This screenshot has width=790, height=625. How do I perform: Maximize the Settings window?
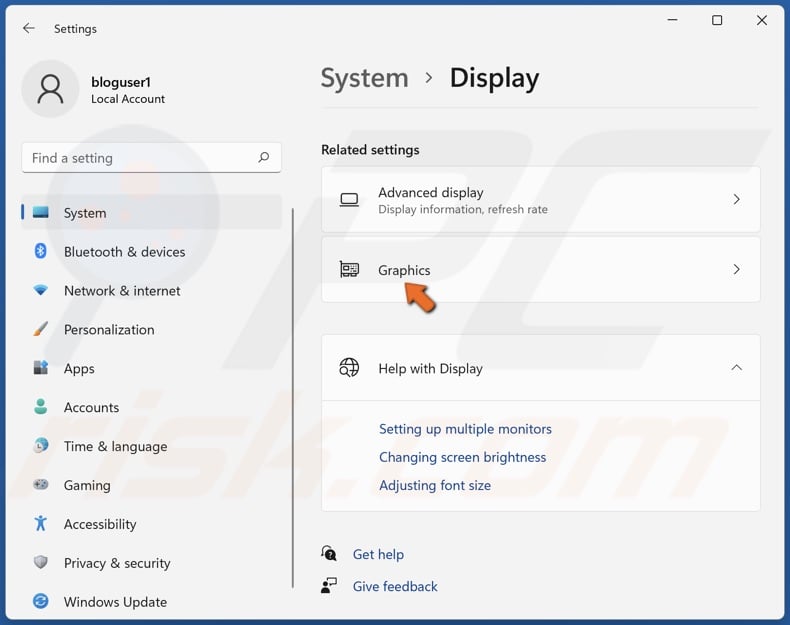(x=717, y=20)
